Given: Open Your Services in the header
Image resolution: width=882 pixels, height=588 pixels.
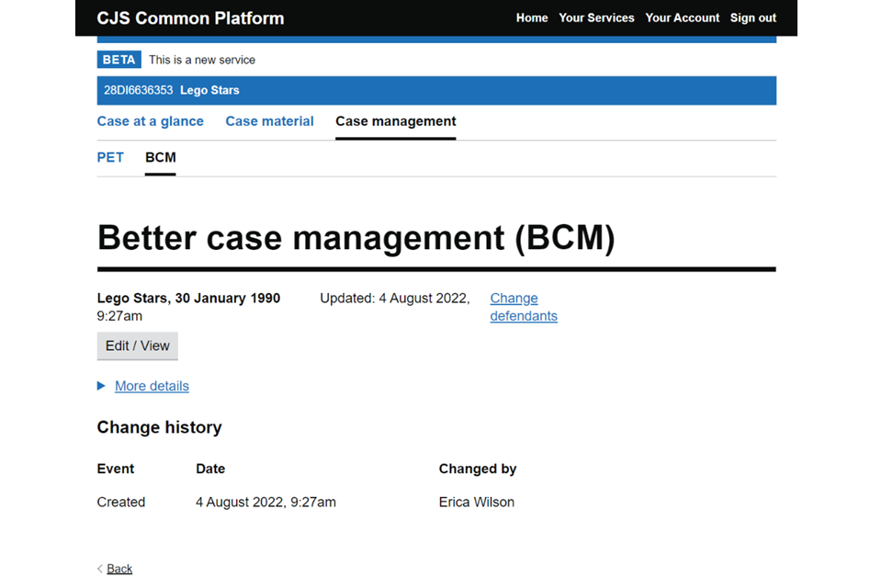Looking at the screenshot, I should point(596,17).
